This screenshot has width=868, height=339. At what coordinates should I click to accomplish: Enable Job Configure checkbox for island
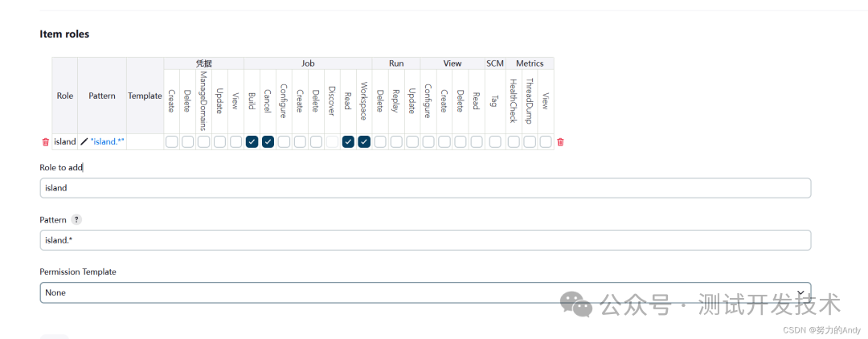pos(284,141)
